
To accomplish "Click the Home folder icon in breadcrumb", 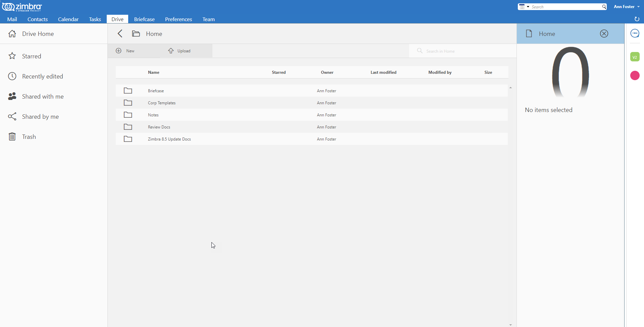I will click(x=136, y=34).
